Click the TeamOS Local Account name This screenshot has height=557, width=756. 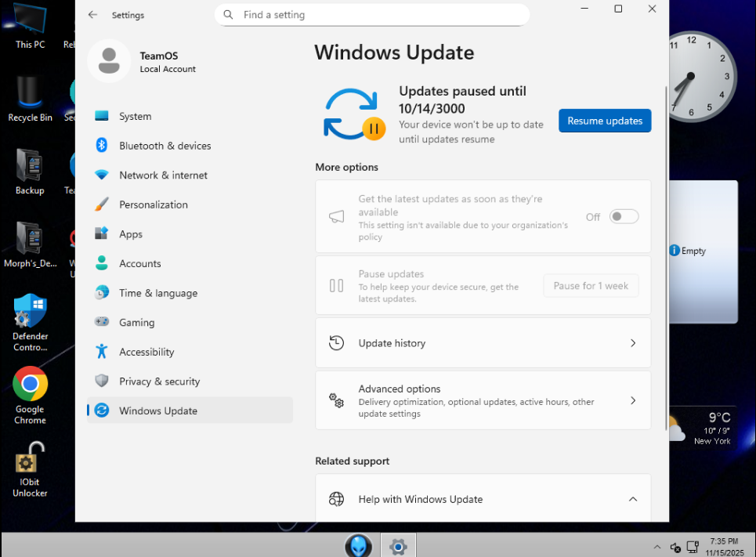(168, 62)
